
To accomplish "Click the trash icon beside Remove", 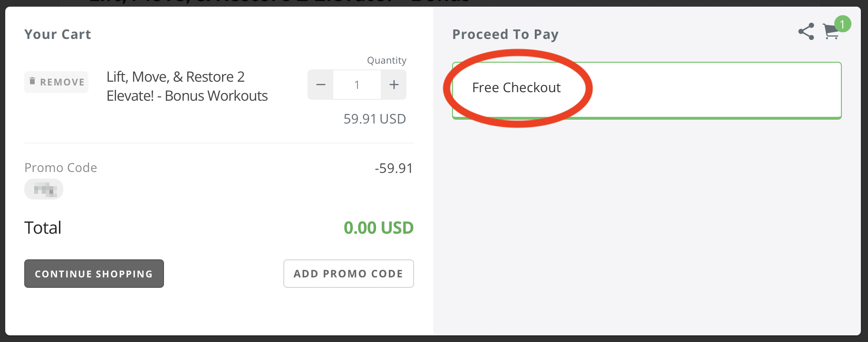I will click(x=32, y=81).
